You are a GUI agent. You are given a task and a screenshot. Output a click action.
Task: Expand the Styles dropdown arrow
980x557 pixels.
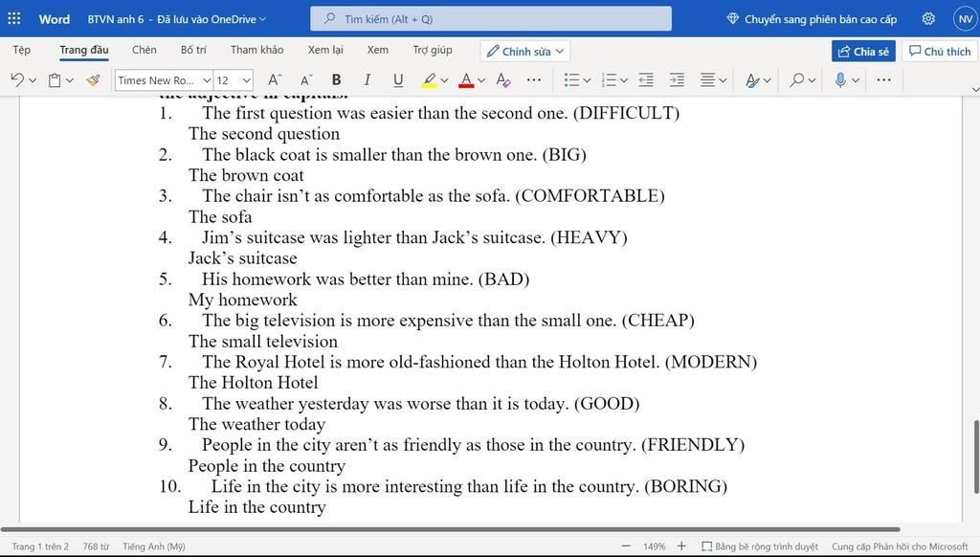768,80
